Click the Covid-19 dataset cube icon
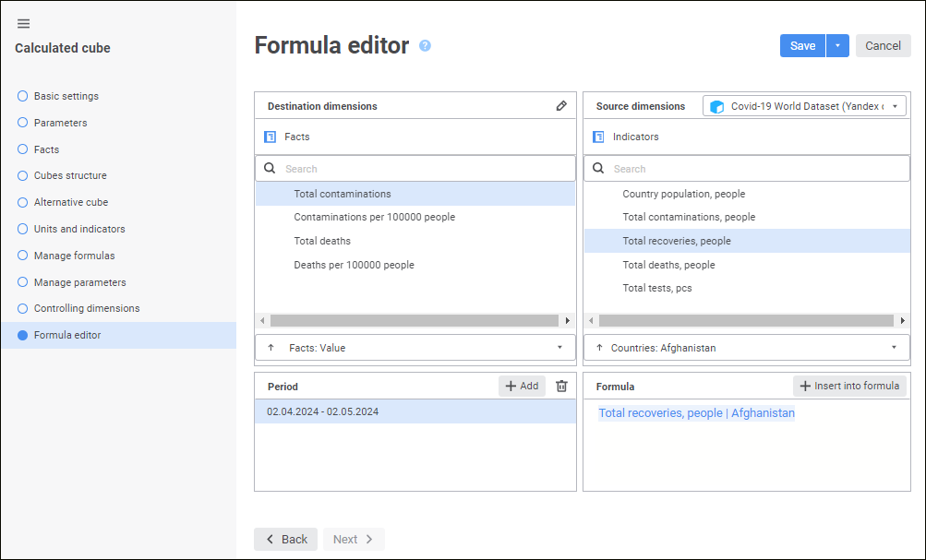The image size is (926, 560). 716,106
